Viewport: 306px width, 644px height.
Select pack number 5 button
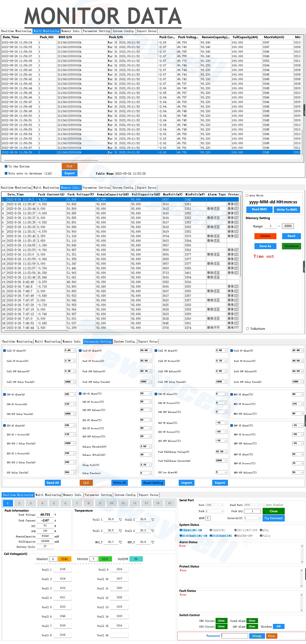click(x=54, y=503)
